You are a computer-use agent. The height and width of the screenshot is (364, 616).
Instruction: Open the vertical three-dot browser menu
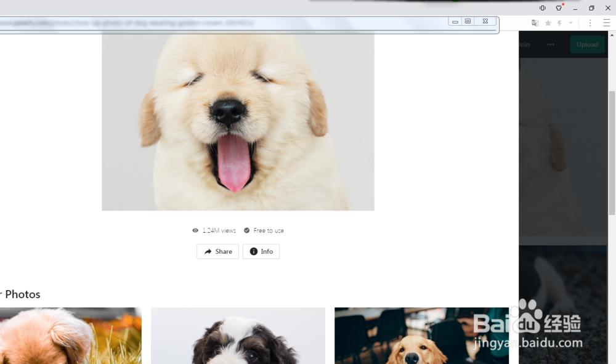(590, 23)
